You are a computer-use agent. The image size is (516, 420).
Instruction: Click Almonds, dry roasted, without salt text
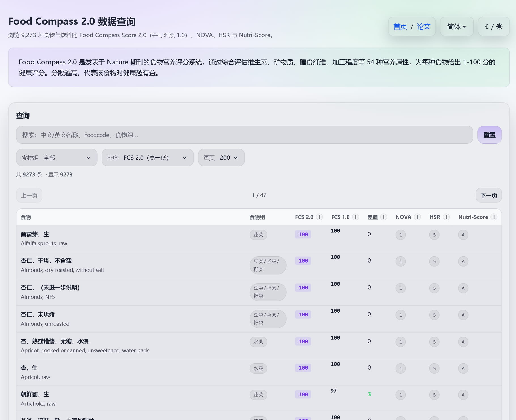click(62, 270)
